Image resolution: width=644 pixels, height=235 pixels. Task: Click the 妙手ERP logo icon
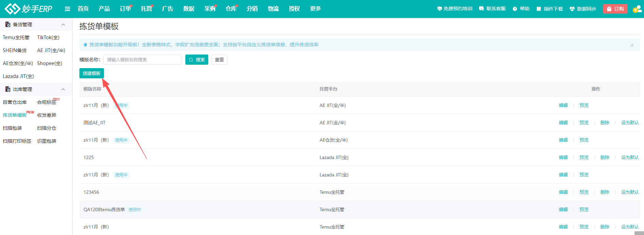click(x=12, y=9)
